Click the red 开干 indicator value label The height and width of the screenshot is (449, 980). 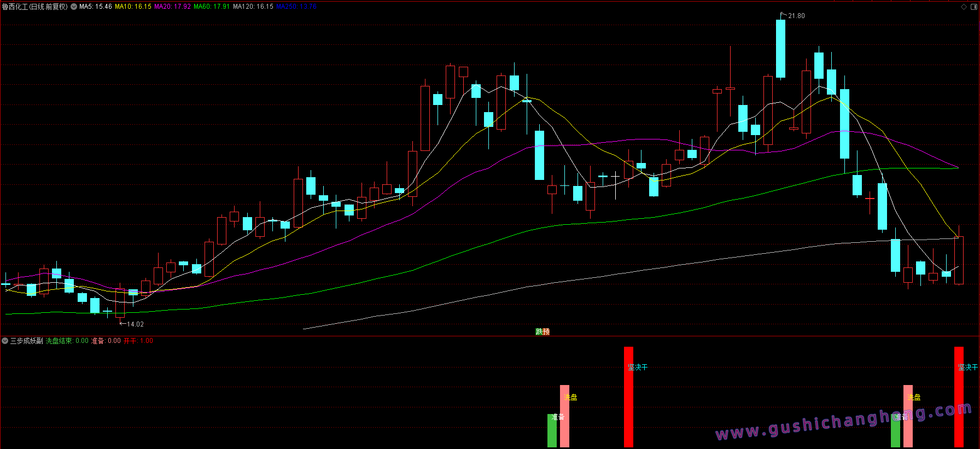(138, 341)
